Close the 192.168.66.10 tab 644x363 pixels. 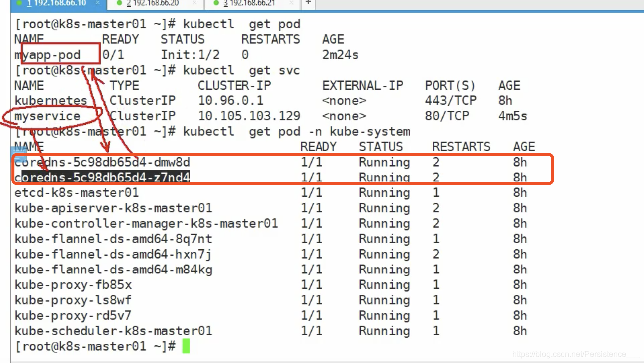pos(98,3)
